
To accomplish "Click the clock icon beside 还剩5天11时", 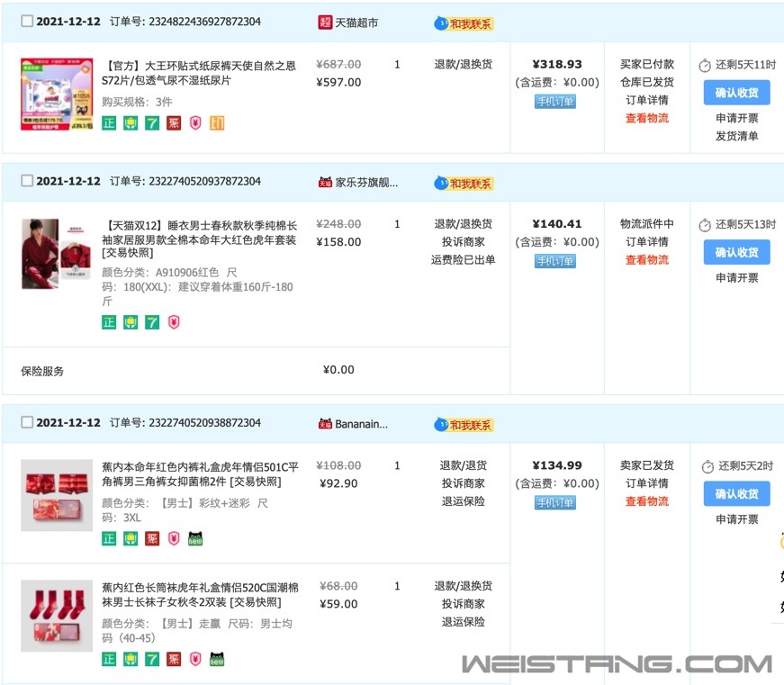I will coord(705,66).
